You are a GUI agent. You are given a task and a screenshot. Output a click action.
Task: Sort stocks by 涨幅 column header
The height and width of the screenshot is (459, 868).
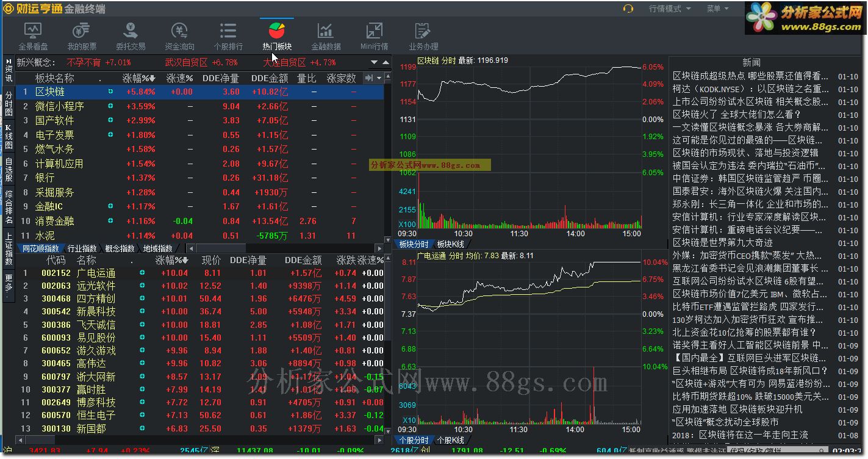[x=173, y=260]
